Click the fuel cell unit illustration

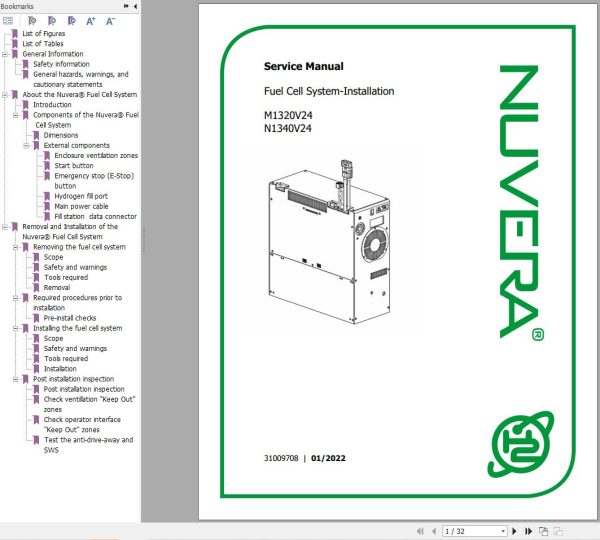(329, 242)
